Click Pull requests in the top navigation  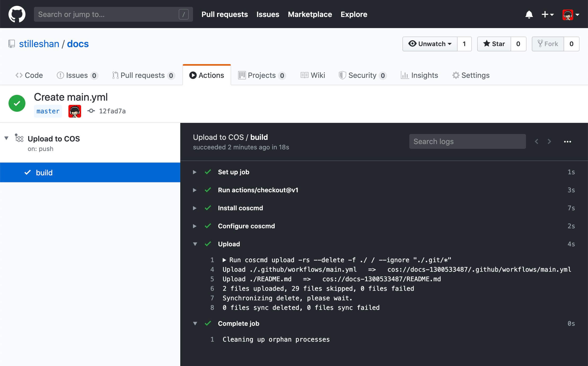pyautogui.click(x=225, y=14)
